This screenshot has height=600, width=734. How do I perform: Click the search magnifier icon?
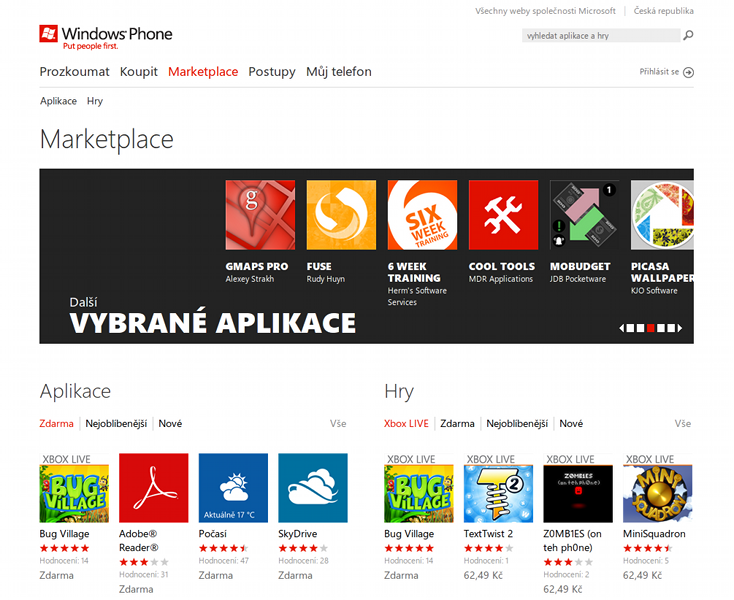688,35
